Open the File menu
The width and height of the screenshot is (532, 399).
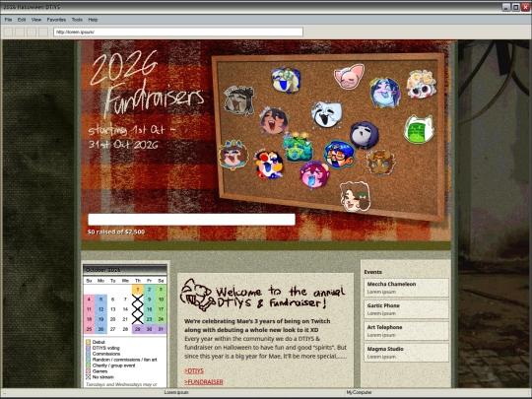point(8,20)
